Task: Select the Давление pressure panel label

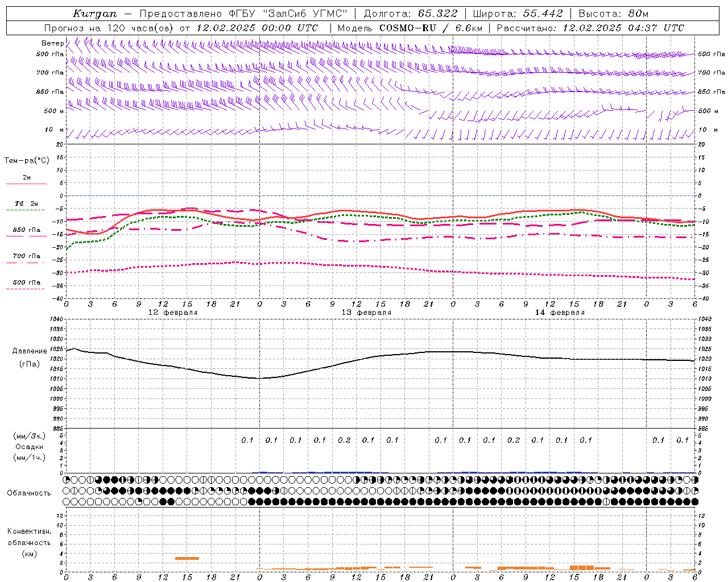Action: (x=30, y=351)
